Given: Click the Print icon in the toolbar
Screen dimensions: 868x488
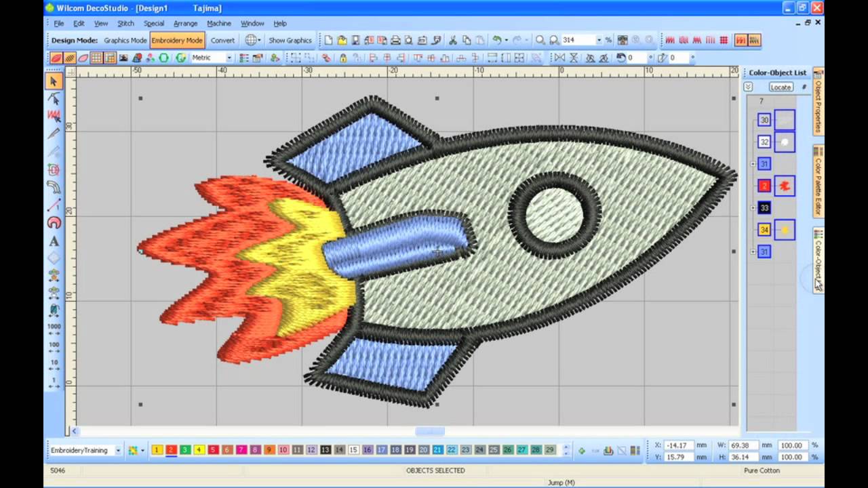Looking at the screenshot, I should [x=395, y=40].
